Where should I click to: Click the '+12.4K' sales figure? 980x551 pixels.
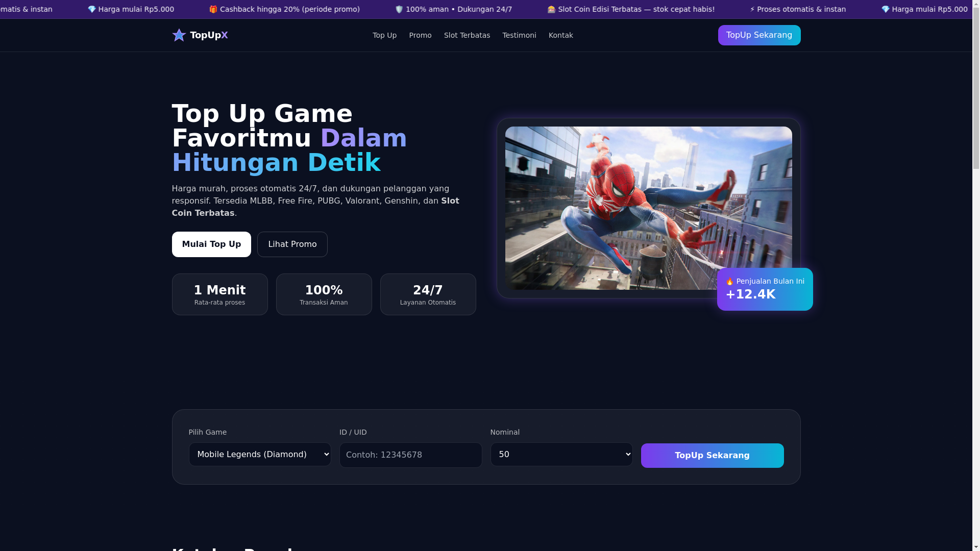[751, 294]
